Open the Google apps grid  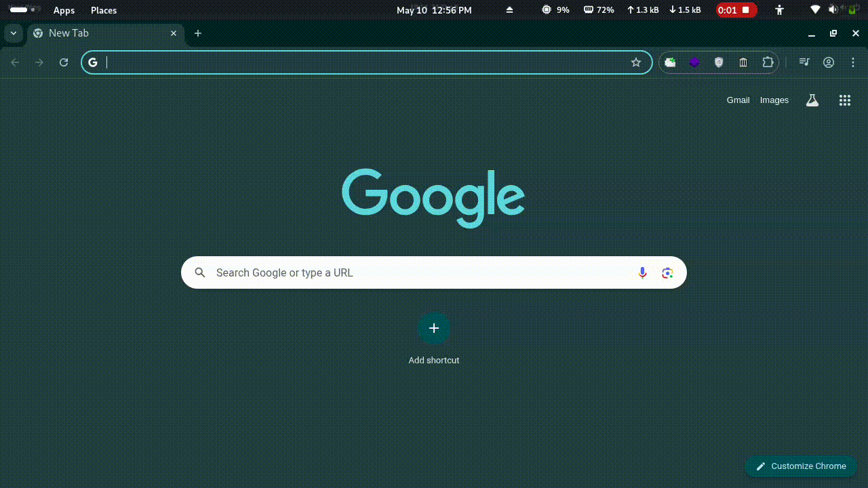tap(845, 100)
